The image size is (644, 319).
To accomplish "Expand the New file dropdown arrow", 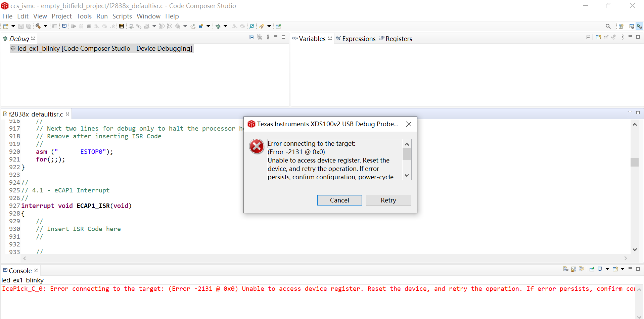I will click(13, 26).
